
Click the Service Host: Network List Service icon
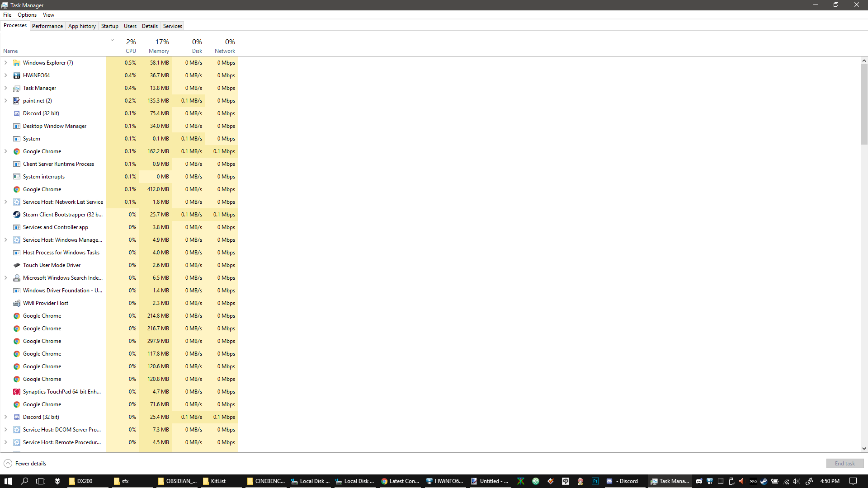click(17, 202)
